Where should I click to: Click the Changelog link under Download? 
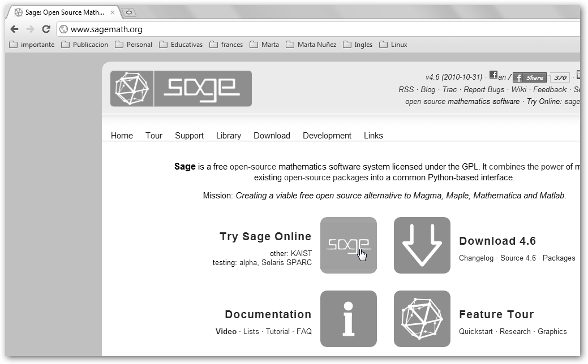click(477, 258)
